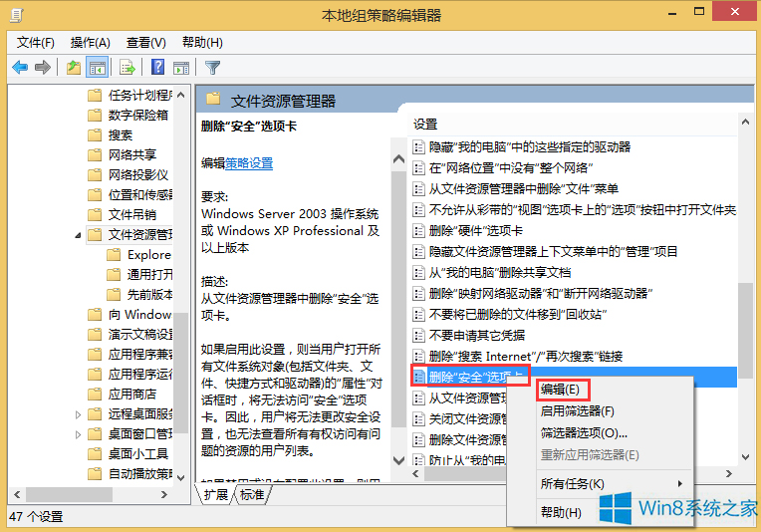Open the 操作(A) menu
Viewport: 761px width, 532px height.
click(x=90, y=43)
